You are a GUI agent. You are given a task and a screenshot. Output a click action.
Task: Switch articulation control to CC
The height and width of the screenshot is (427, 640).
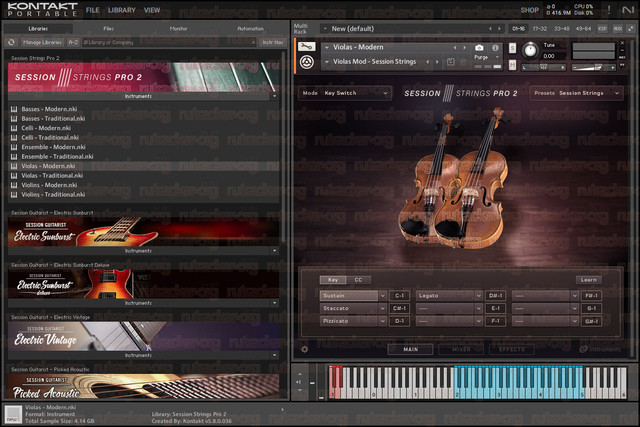[358, 280]
